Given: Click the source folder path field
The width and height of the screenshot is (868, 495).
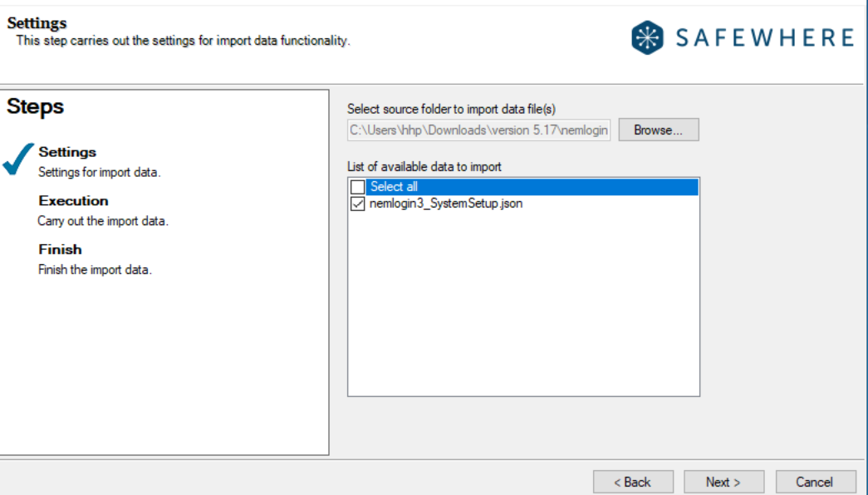Looking at the screenshot, I should [478, 130].
